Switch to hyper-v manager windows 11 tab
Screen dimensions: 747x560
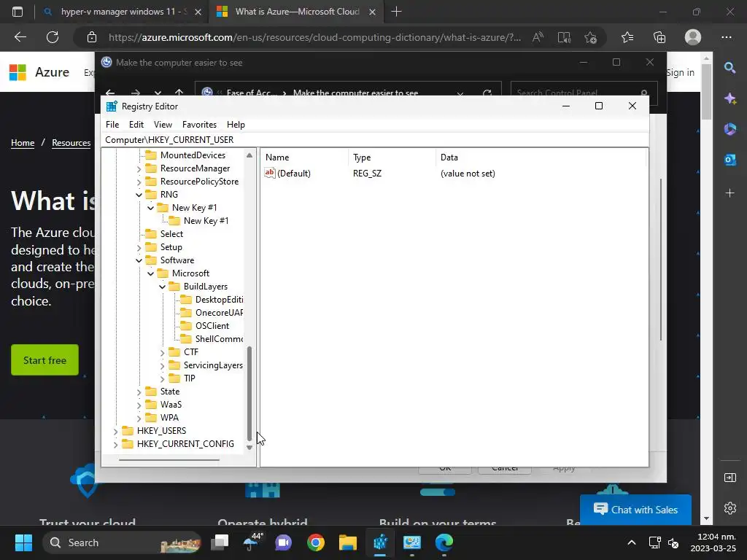pos(122,12)
